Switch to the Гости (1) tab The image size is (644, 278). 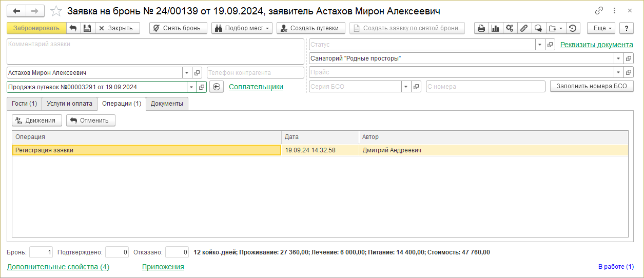25,104
